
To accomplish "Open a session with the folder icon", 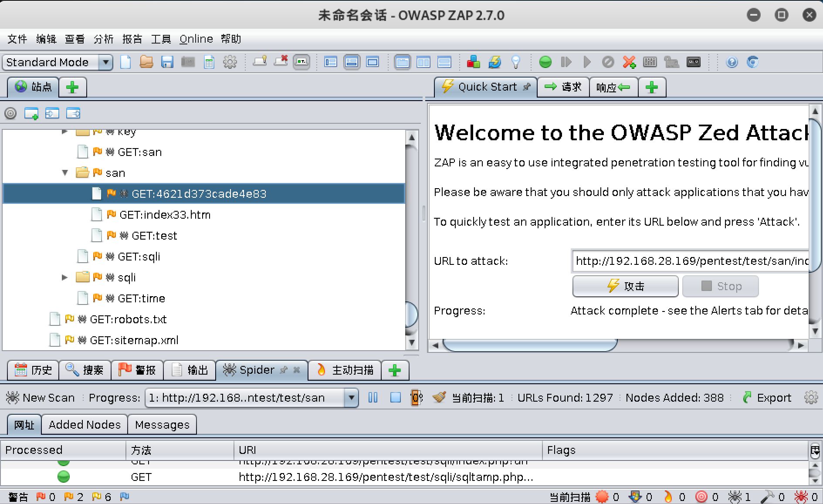I will coord(146,62).
